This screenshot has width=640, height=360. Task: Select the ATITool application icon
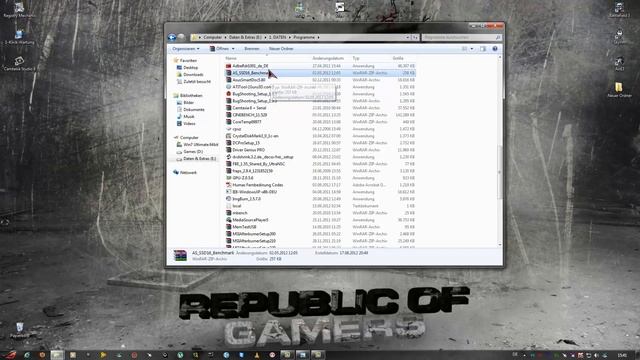229,87
